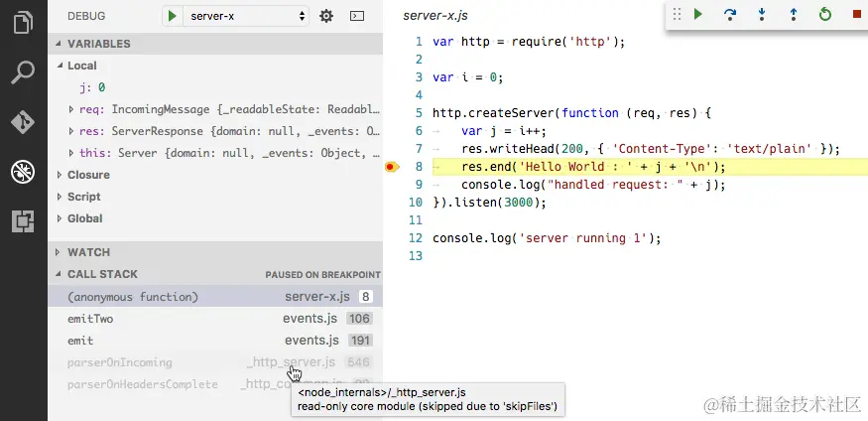The height and width of the screenshot is (421, 868).
Task: Select the server-x.js editor tab
Action: pos(435,16)
